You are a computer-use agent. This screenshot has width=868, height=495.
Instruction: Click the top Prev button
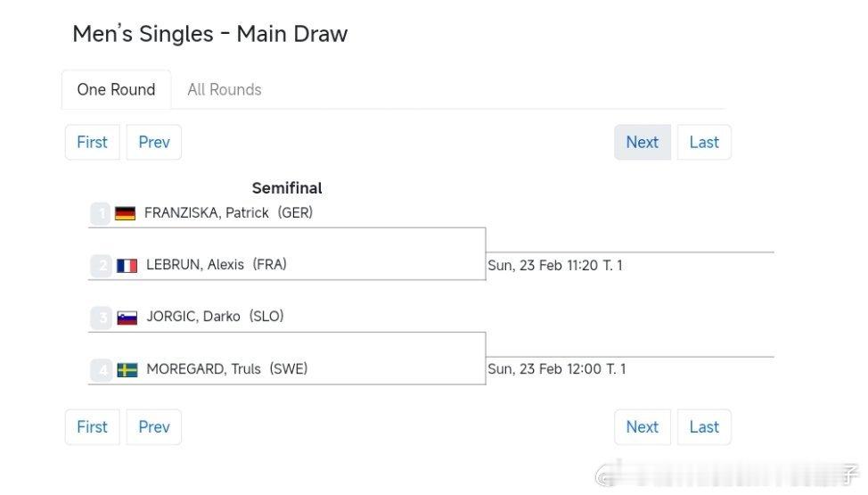154,143
